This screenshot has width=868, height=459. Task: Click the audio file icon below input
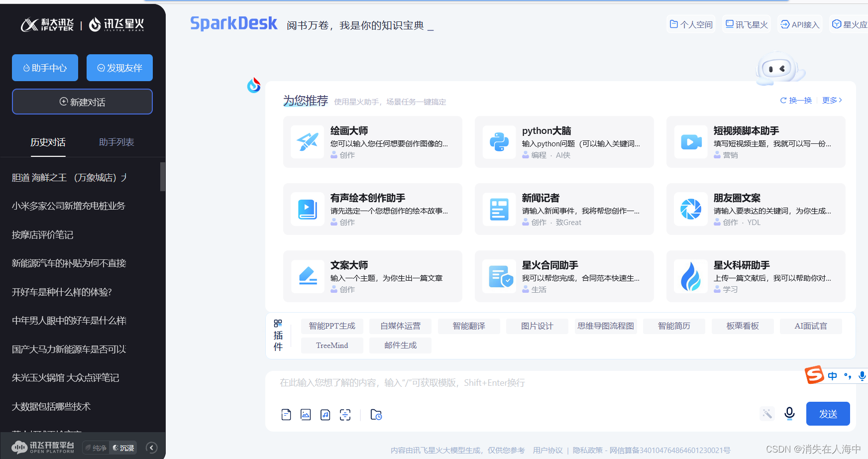325,415
